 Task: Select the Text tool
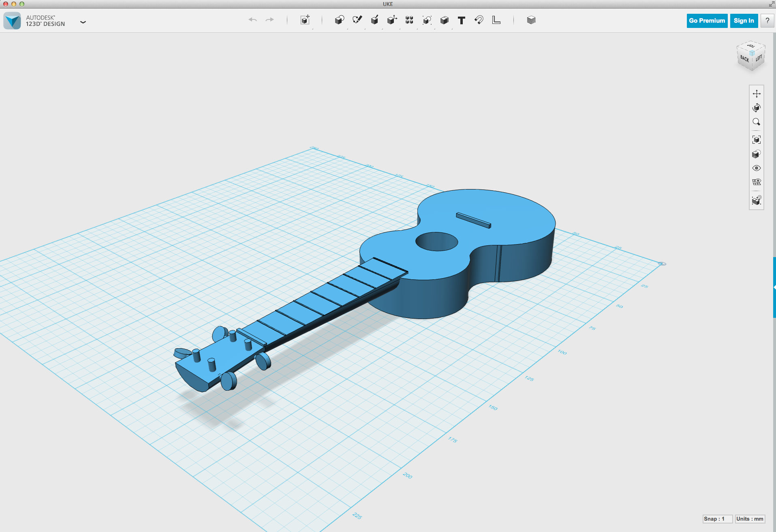coord(462,20)
